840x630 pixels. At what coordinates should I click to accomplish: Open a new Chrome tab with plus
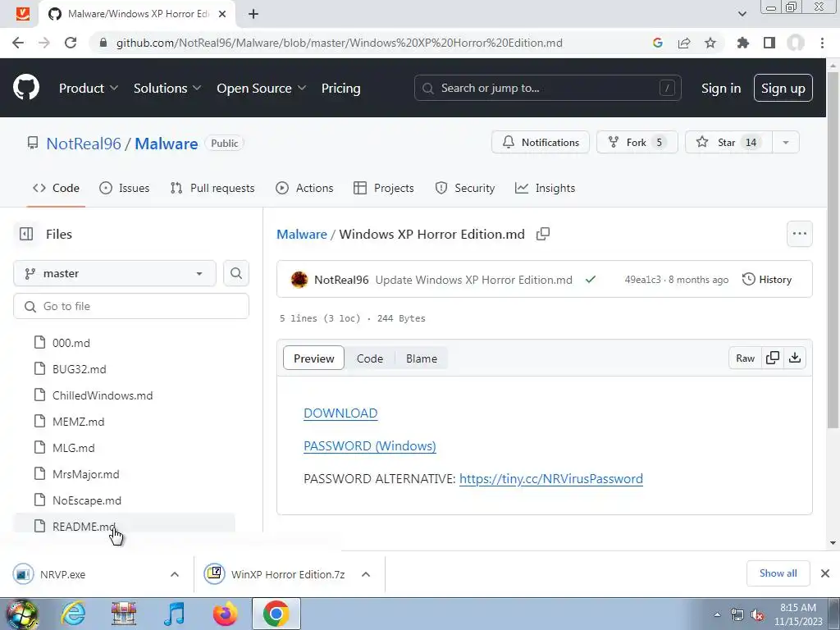tap(253, 14)
